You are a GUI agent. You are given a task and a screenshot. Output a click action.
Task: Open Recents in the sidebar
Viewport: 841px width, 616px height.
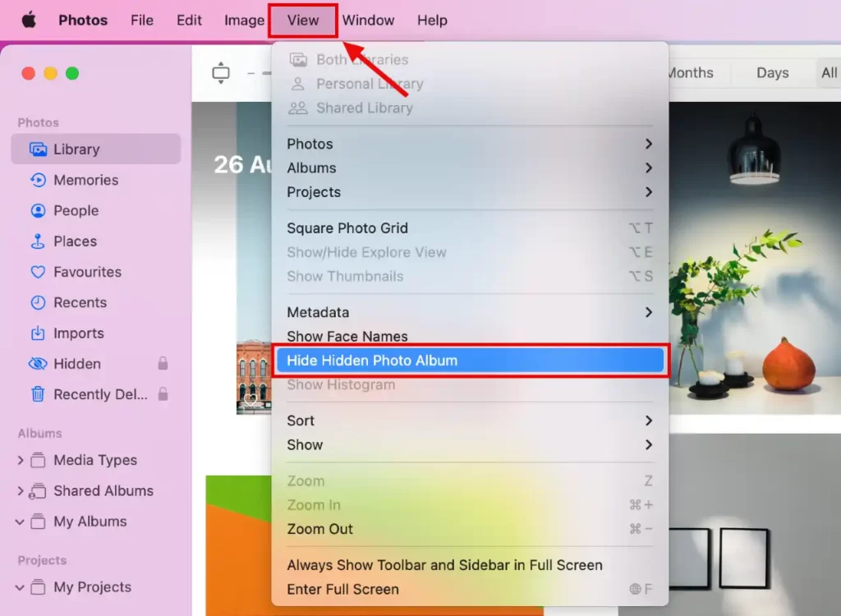click(x=96, y=302)
